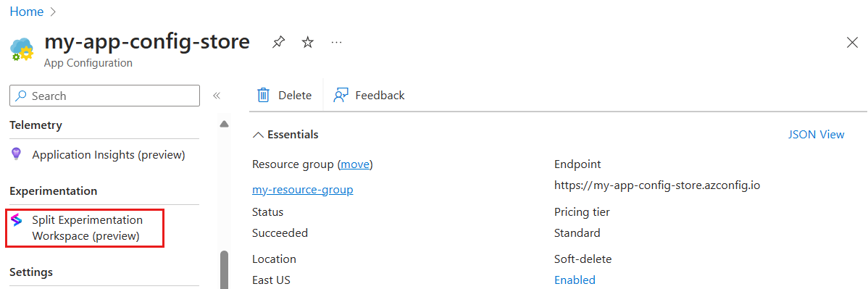Click the Enabled soft-delete link
This screenshot has height=289, width=868.
[575, 280]
